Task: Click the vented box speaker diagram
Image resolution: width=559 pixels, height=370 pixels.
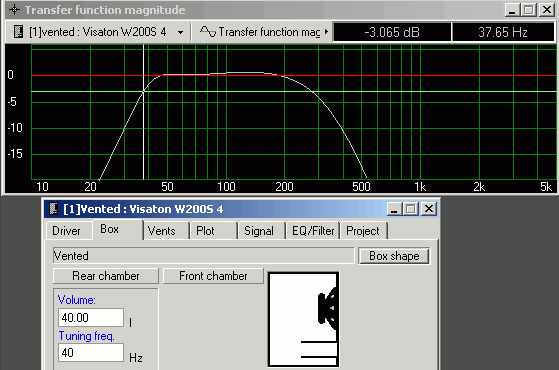Action: pos(303,319)
